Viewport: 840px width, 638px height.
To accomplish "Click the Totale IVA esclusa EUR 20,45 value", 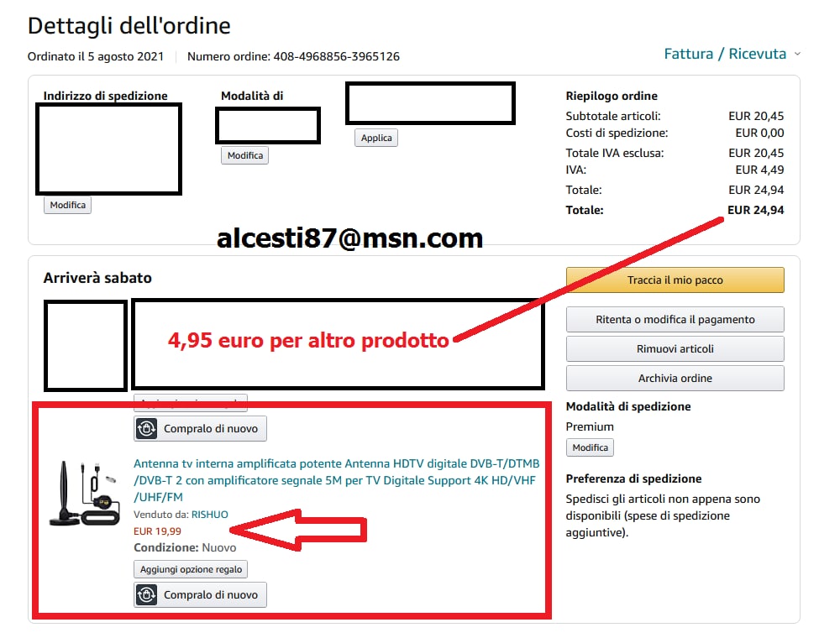I will (756, 153).
